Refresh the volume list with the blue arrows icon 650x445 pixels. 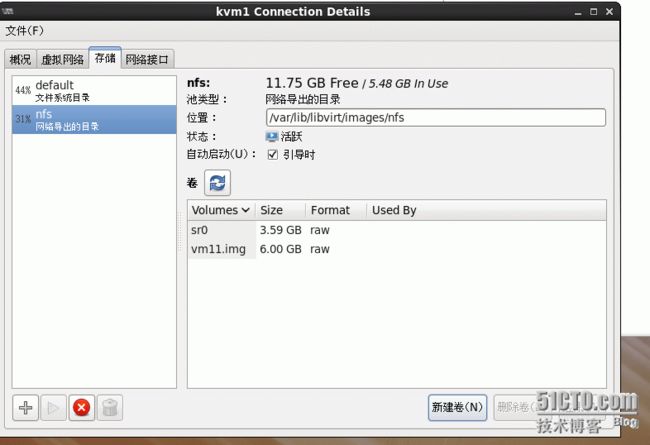[217, 182]
